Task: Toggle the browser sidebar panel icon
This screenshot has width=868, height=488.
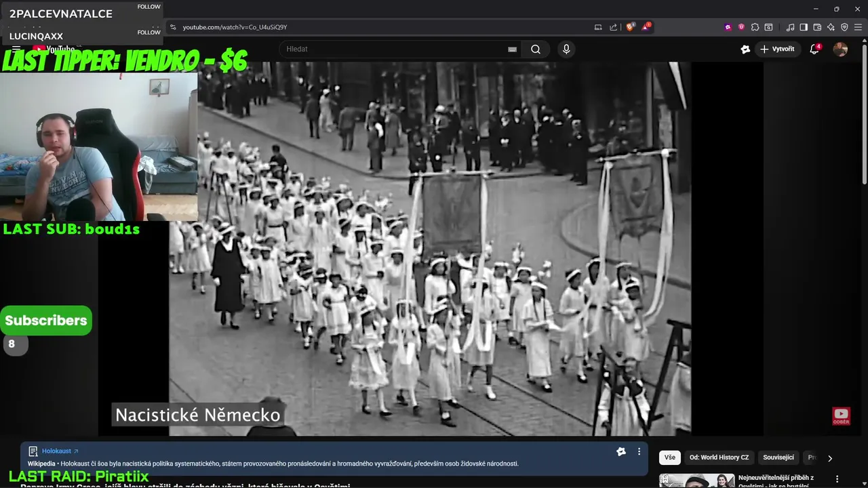Action: 804,27
